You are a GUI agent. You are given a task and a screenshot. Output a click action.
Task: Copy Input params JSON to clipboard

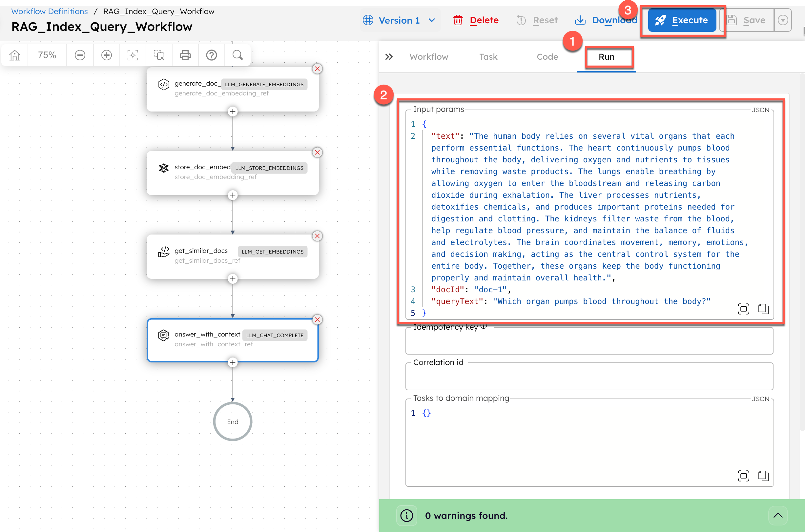[x=764, y=309]
